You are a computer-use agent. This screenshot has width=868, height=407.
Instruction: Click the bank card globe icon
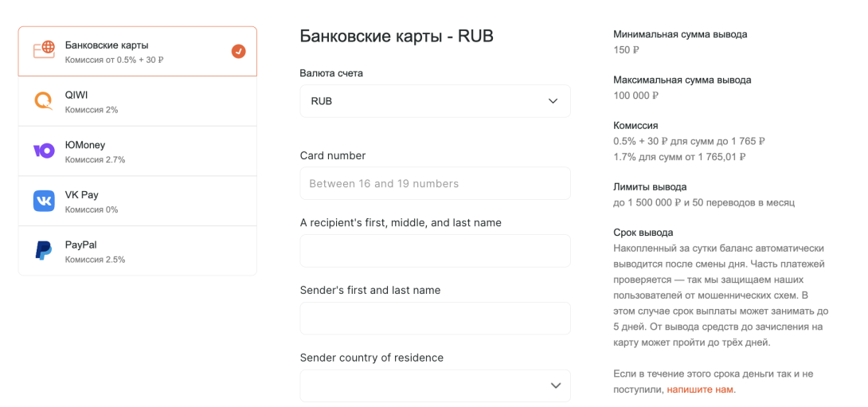44,50
